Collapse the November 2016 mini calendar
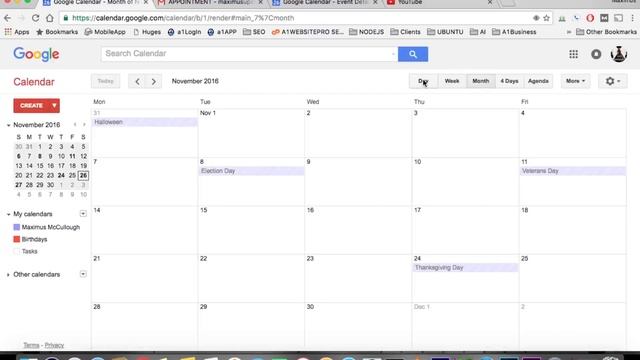640x360 pixels. [x=8, y=125]
